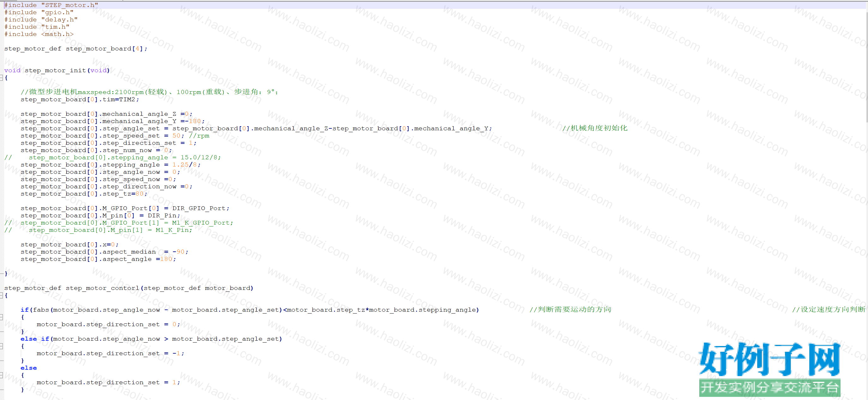Click the step_direction_now =0 line
868x400 pixels.
point(106,187)
